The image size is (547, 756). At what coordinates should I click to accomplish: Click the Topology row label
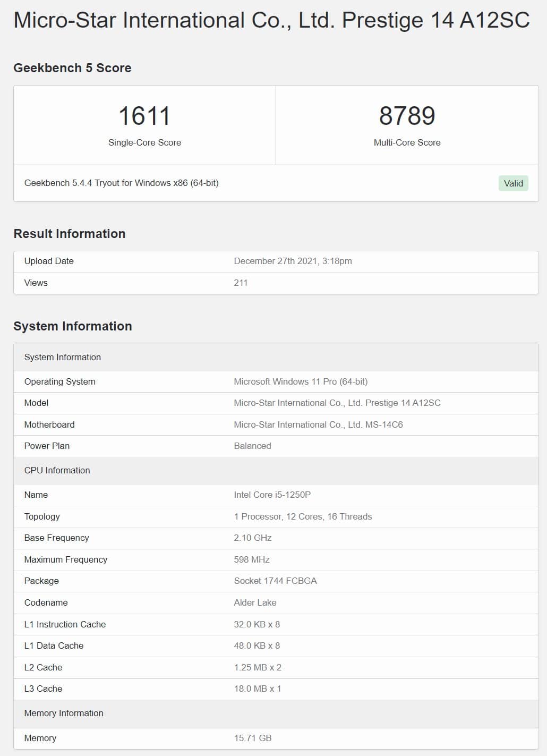(42, 516)
